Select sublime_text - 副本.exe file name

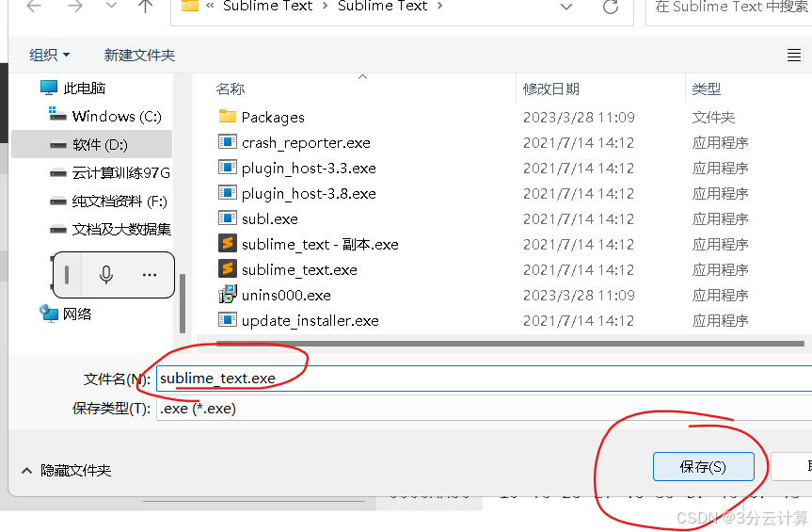320,245
